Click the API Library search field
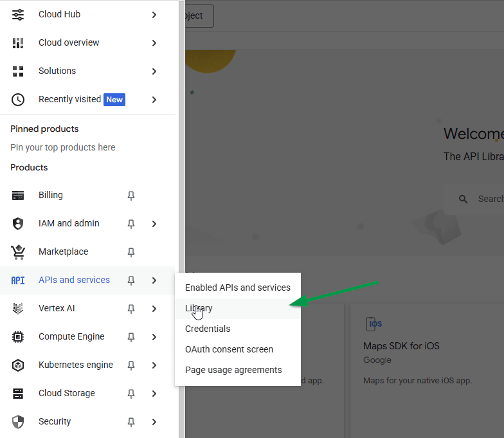Viewport: 504px width, 438px height. point(474,199)
